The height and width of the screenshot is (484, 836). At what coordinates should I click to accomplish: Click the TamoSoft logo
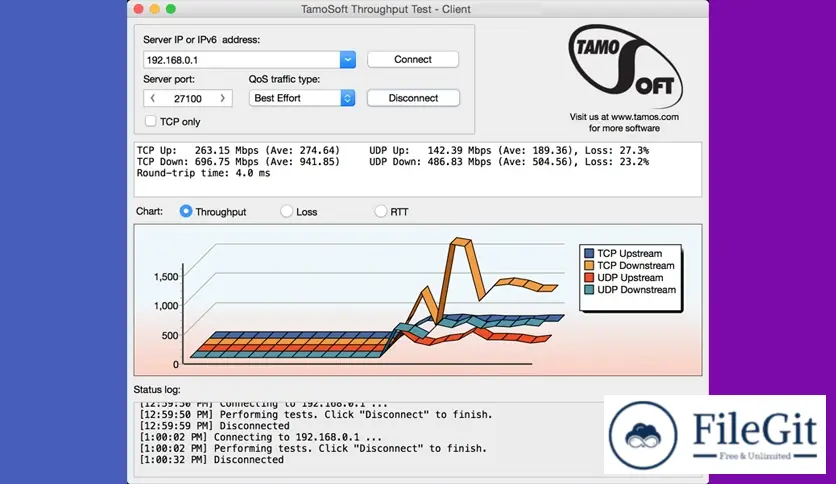pyautogui.click(x=625, y=66)
